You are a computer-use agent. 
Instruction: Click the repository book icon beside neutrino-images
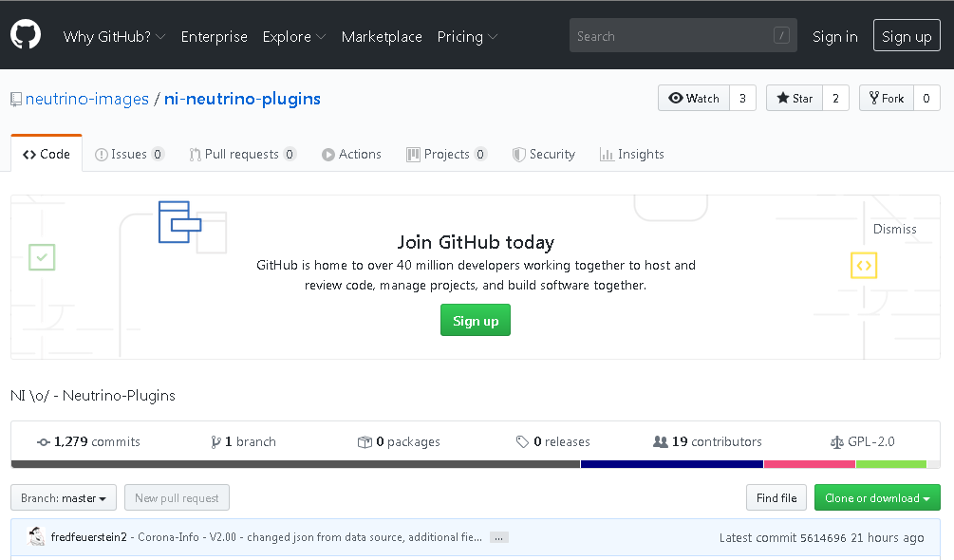(16, 99)
